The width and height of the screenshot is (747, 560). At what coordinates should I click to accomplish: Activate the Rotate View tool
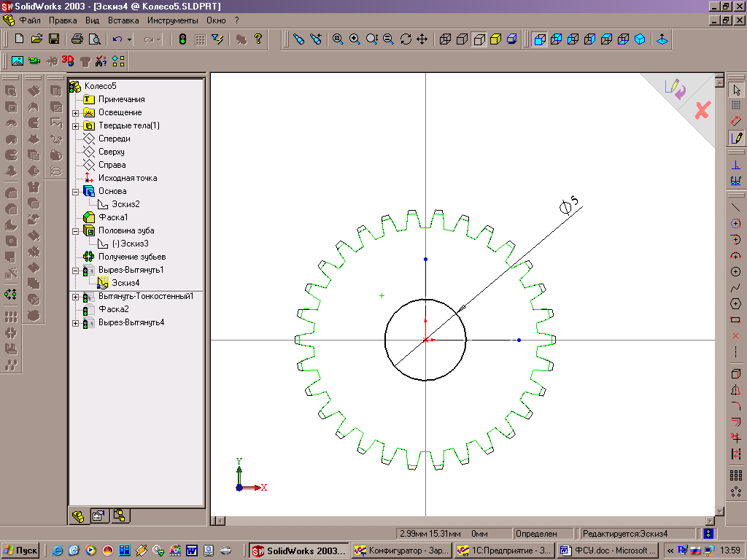tap(406, 39)
